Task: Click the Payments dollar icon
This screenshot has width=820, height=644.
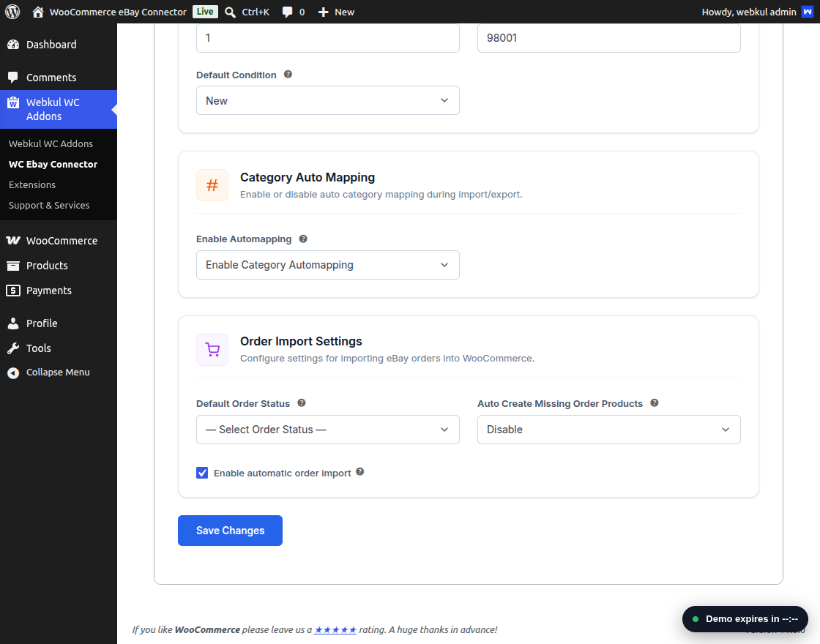Action: 14,291
